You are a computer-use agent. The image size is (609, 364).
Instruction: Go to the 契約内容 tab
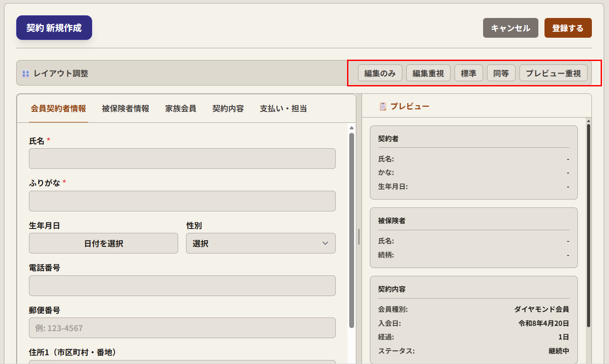tap(228, 109)
